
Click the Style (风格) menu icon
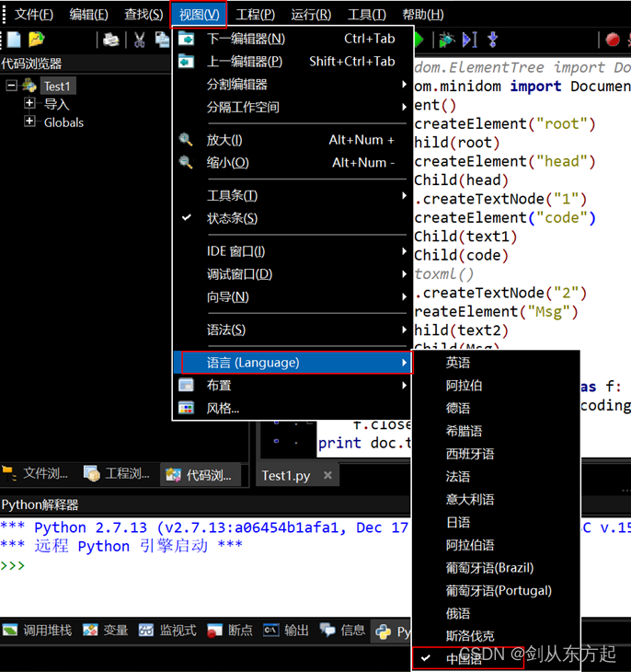coord(187,408)
